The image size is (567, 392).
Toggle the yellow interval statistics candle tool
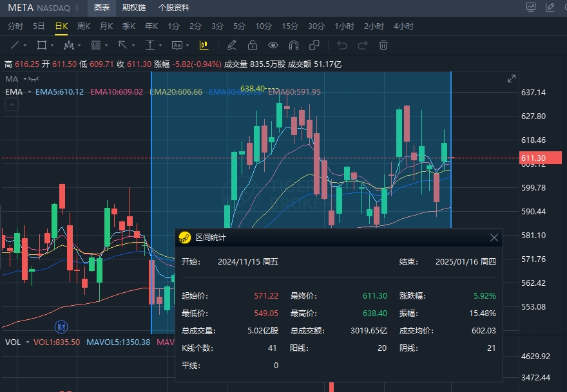[204, 45]
